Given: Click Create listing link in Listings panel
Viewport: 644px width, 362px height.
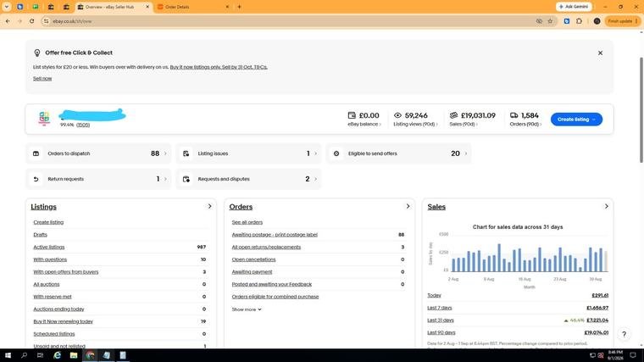Looking at the screenshot, I should pyautogui.click(x=48, y=222).
